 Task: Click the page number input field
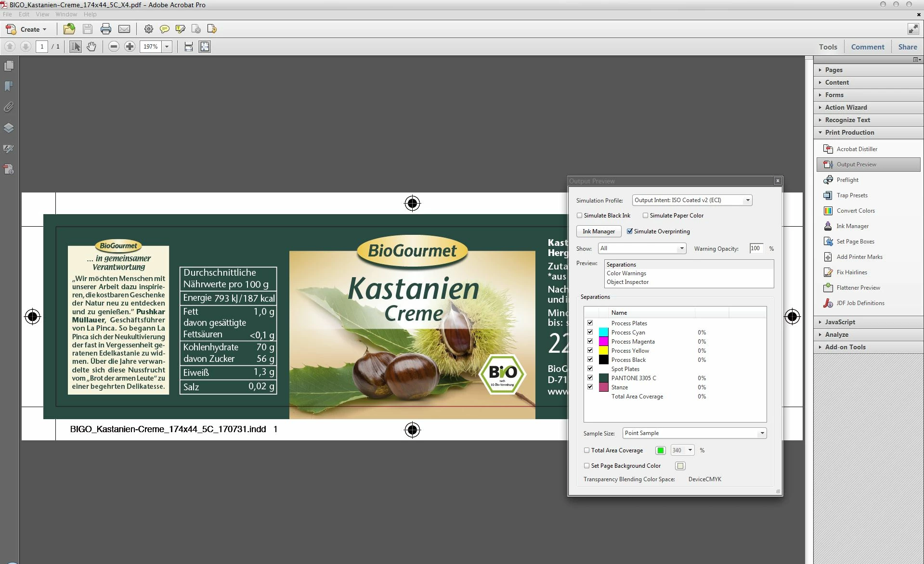42,47
